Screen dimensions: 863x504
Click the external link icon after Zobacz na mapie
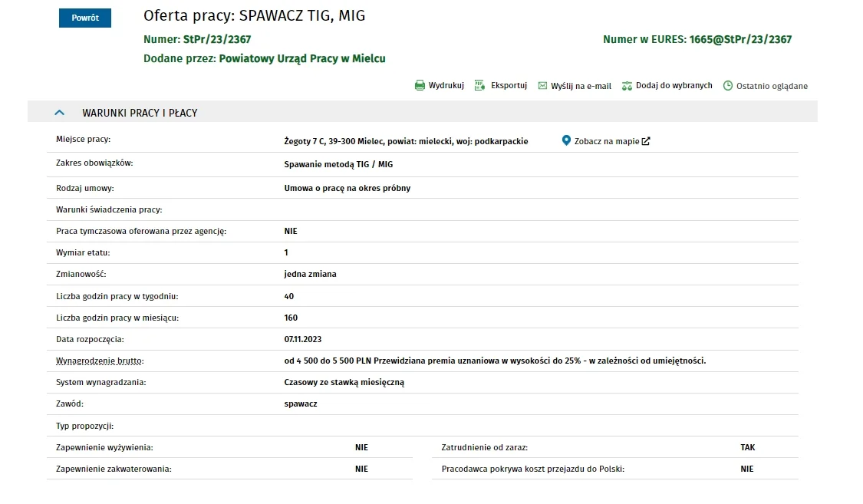(x=646, y=141)
